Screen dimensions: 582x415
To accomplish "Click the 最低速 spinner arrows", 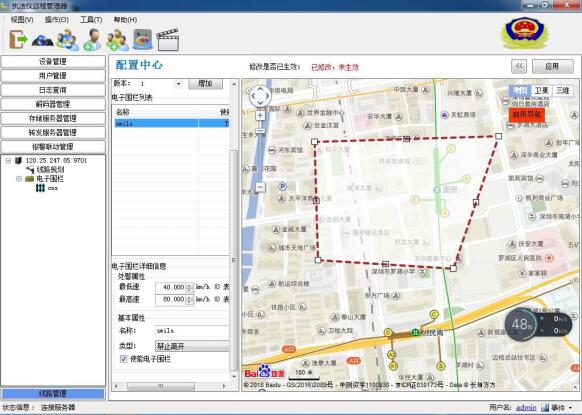I will tap(190, 288).
